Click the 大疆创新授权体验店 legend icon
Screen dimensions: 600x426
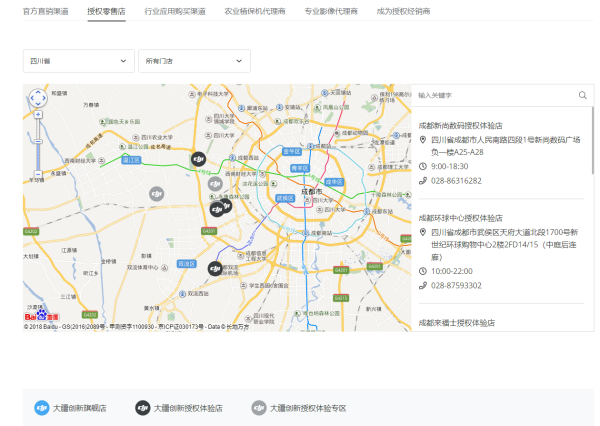143,408
